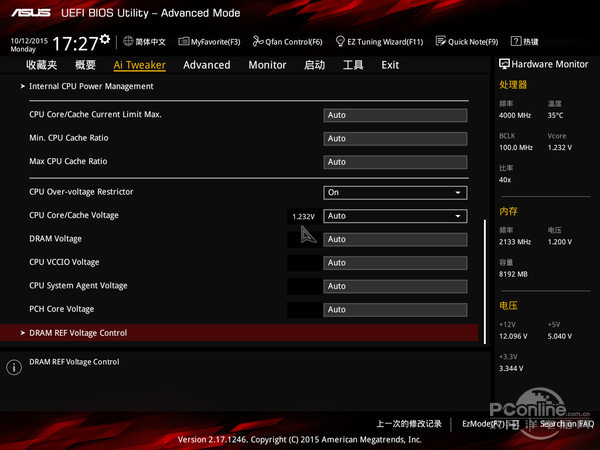Expand DRAM REF Voltage Control submenu
The image size is (600, 450).
pos(239,333)
